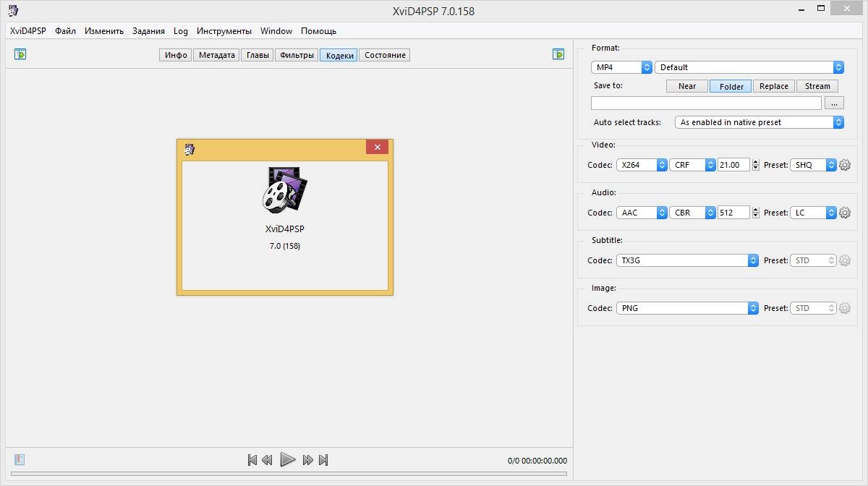Image resolution: width=868 pixels, height=486 pixels.
Task: Click the 0/0 00:00:00.000 time counter
Action: pyautogui.click(x=537, y=461)
